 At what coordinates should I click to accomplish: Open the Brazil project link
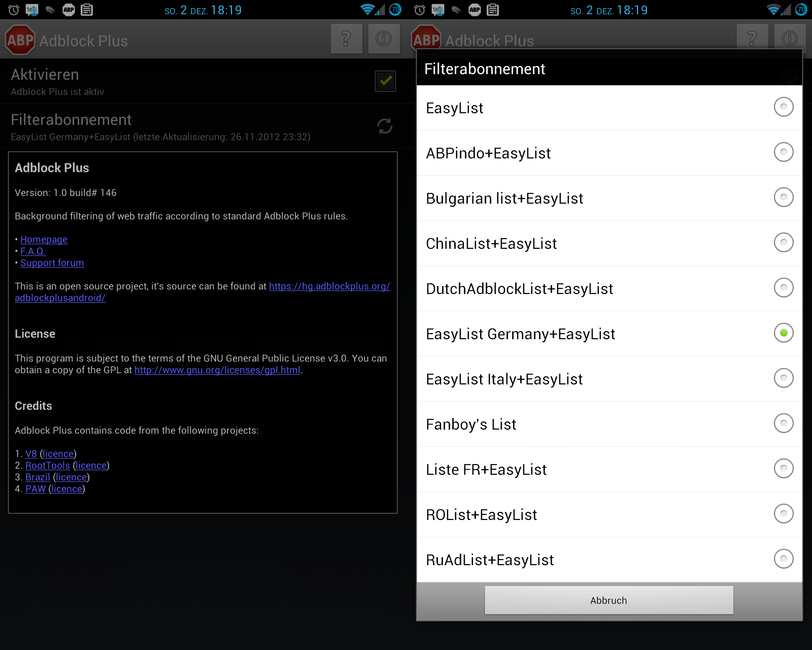pyautogui.click(x=38, y=477)
